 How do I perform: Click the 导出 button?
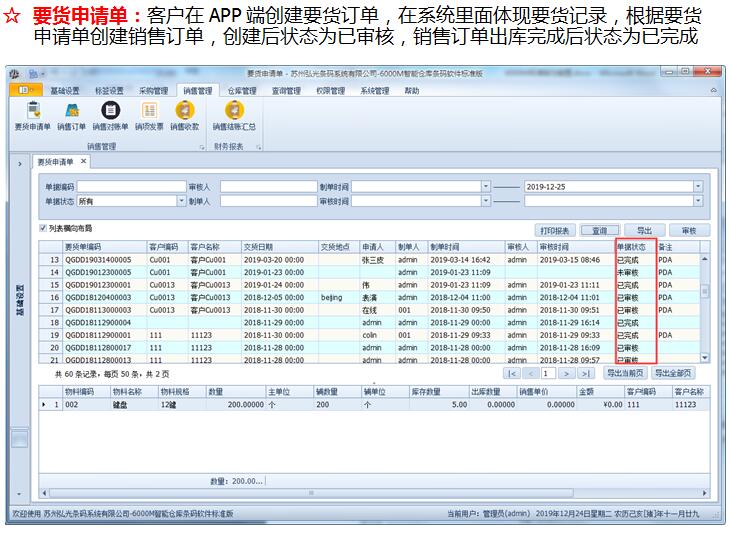[x=644, y=230]
